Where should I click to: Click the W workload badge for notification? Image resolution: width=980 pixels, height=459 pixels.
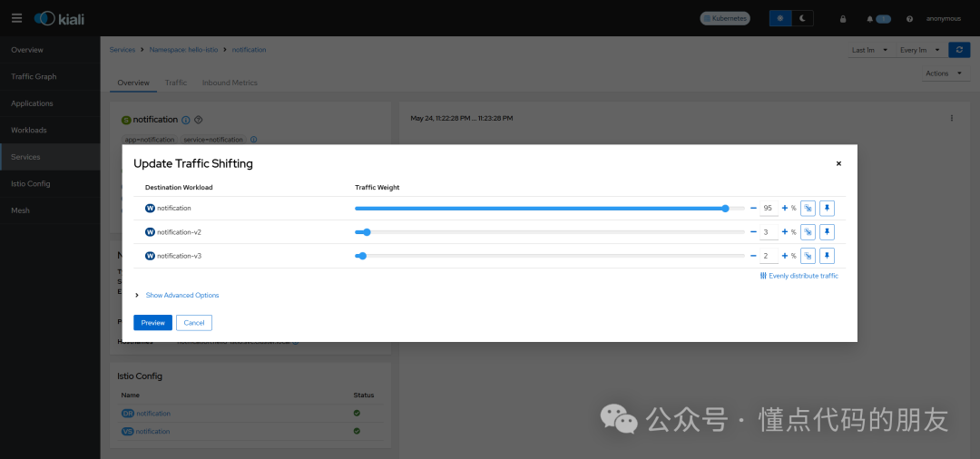150,208
